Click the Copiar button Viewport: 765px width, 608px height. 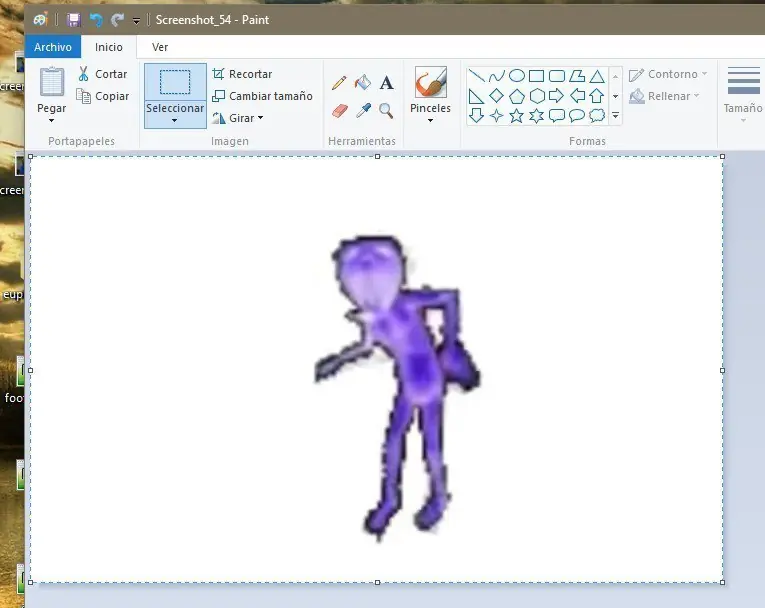[103, 96]
